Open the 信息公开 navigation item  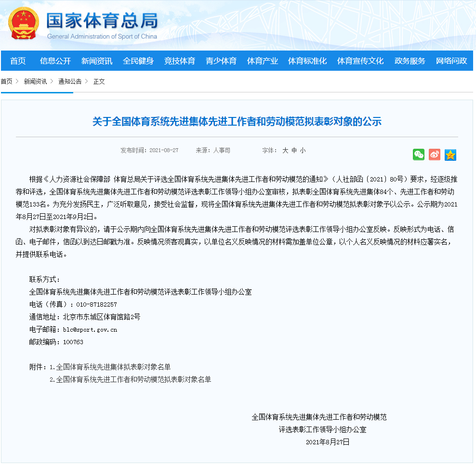(55, 61)
